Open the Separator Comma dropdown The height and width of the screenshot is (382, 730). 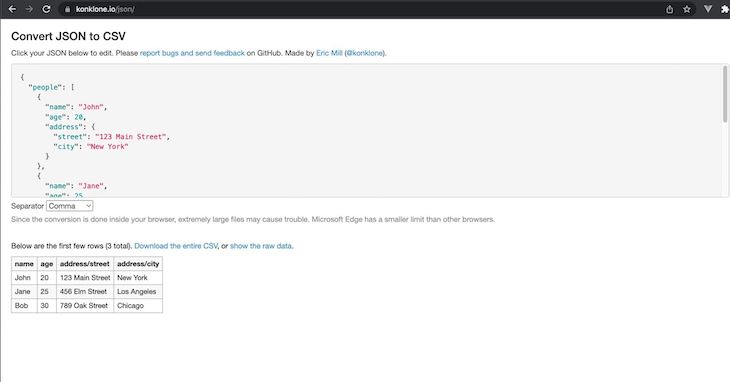tap(69, 206)
